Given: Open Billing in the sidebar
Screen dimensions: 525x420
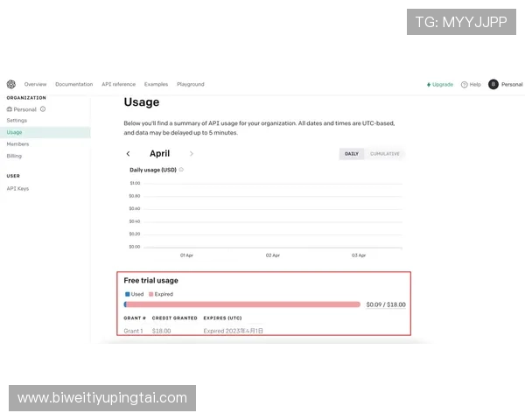Looking at the screenshot, I should [14, 156].
